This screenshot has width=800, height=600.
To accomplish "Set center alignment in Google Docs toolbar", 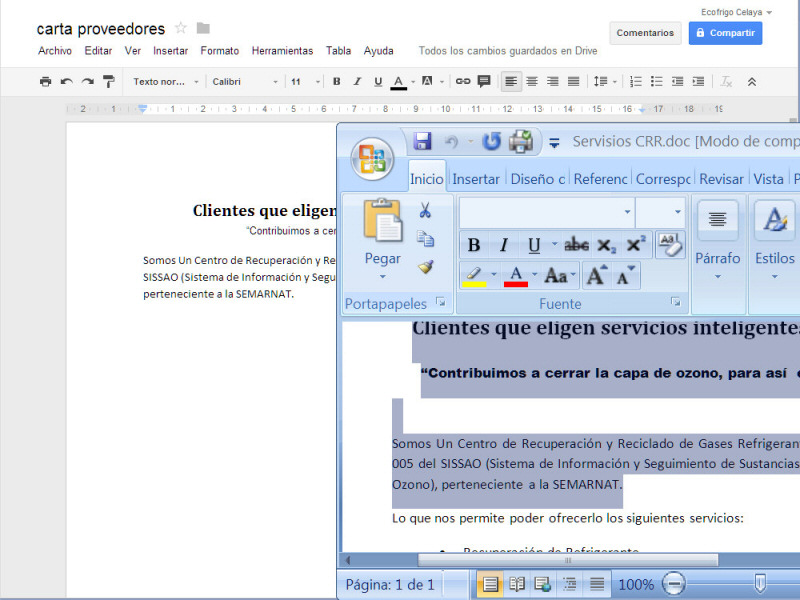I will (532, 82).
